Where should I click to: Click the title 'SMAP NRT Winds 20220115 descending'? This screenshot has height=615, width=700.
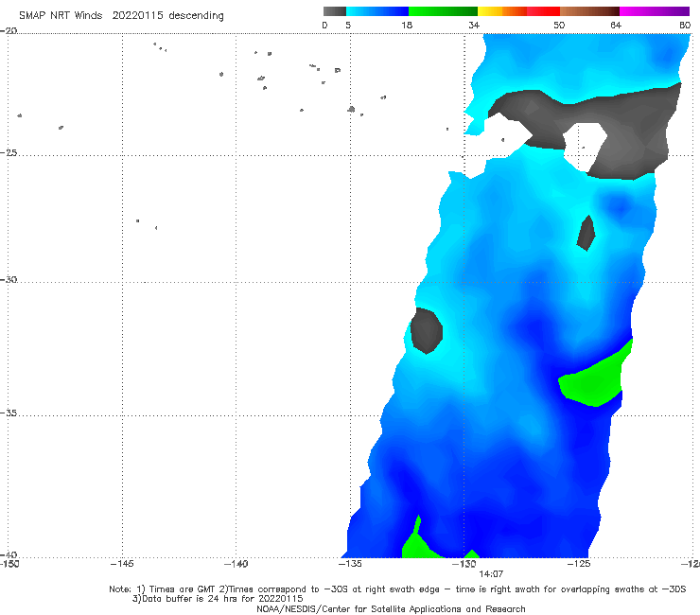click(x=121, y=16)
